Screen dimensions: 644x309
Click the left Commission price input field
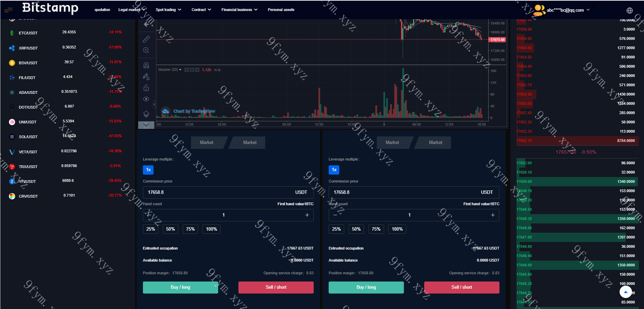(228, 192)
